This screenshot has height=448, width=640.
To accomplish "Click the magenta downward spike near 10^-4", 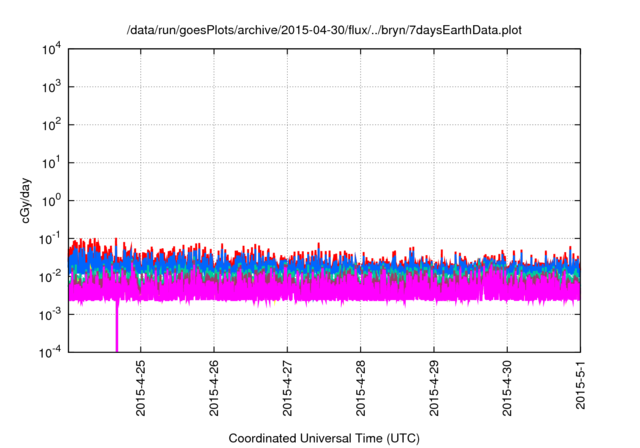I will [x=117, y=326].
